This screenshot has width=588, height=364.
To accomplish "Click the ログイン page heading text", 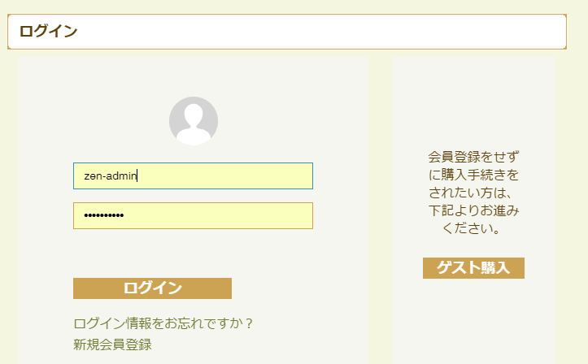I will (48, 32).
